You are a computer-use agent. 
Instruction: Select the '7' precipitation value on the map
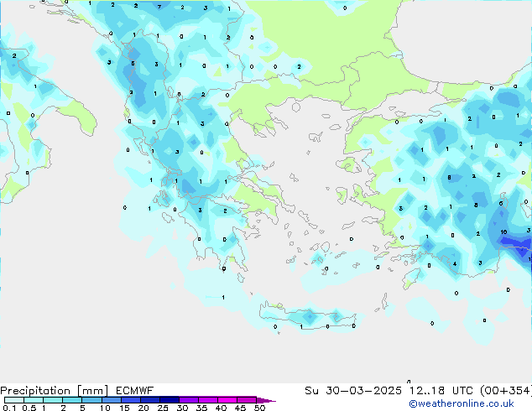159,7
